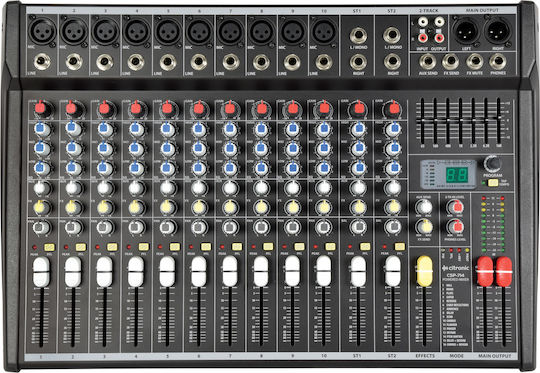
Task: Click the Citronic brand logo
Action: (455, 268)
